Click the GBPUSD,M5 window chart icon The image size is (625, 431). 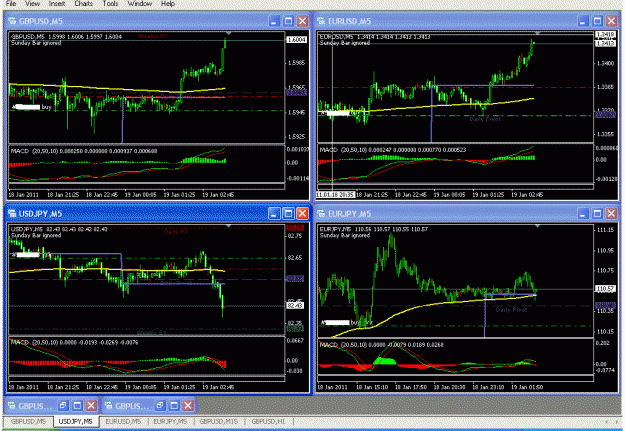pos(12,21)
